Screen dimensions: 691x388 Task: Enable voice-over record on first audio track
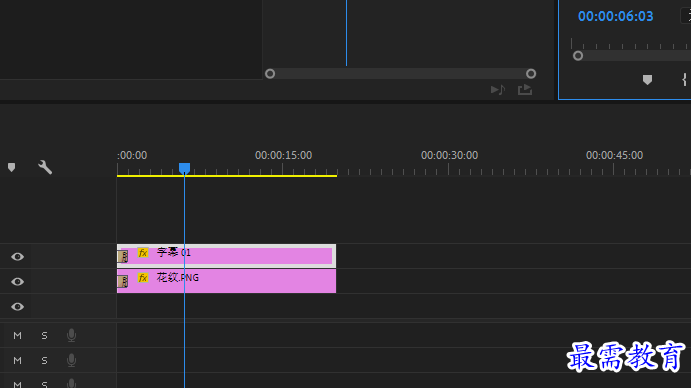coord(71,336)
